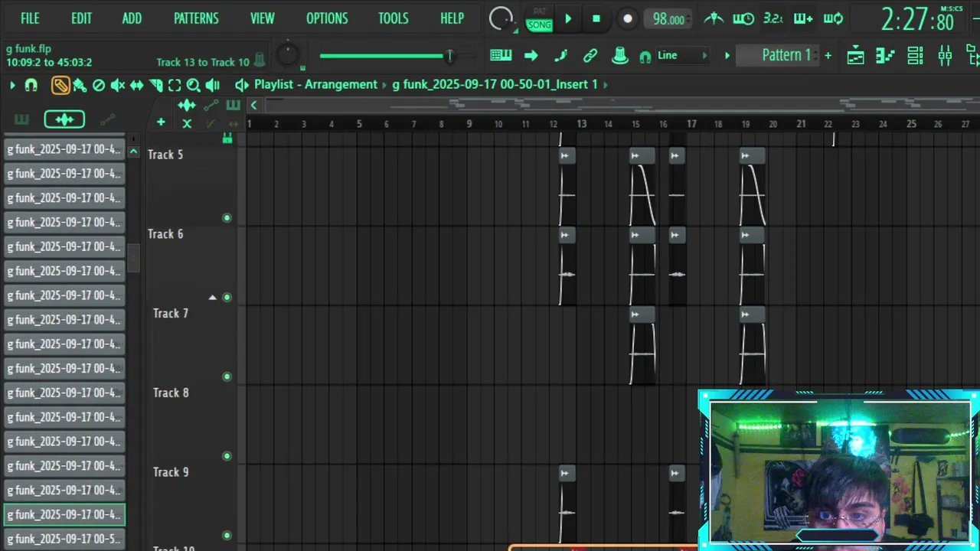Toggle wait for input before recording
980x551 pixels.
click(x=743, y=18)
